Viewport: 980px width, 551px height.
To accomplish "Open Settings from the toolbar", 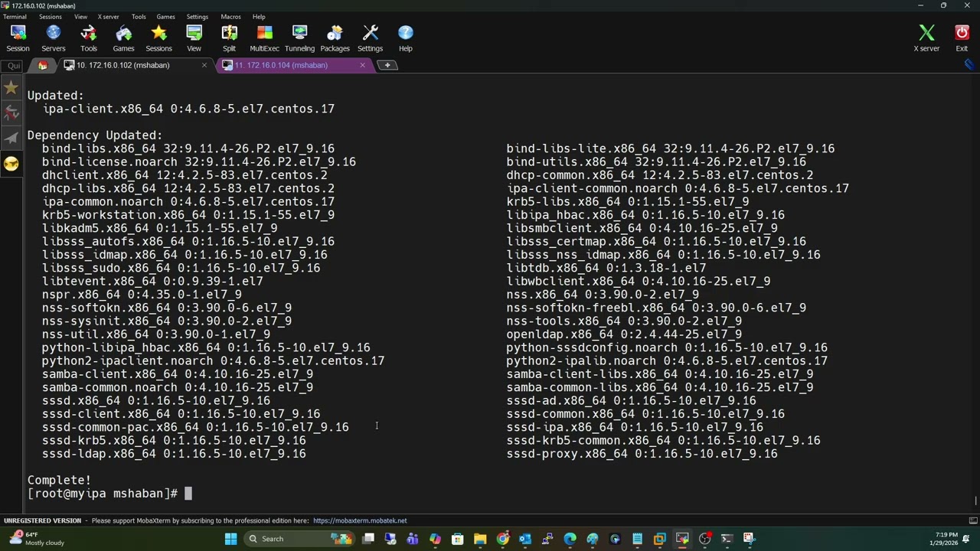I will 370,38.
